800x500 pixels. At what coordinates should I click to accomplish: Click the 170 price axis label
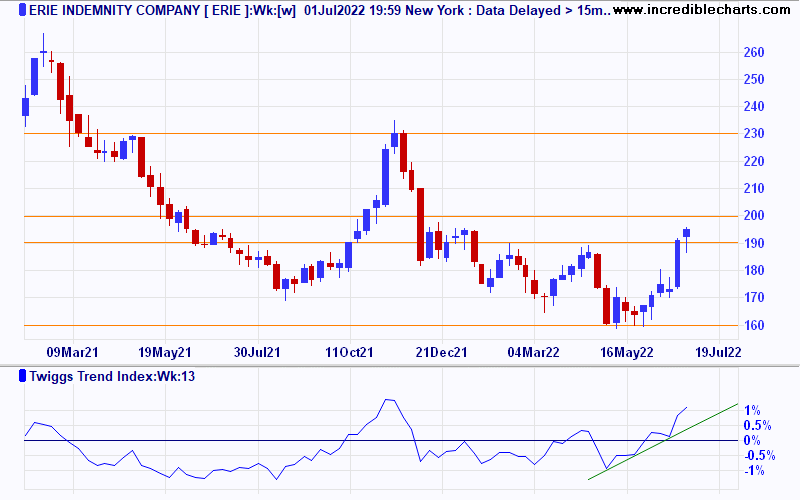[x=754, y=297]
